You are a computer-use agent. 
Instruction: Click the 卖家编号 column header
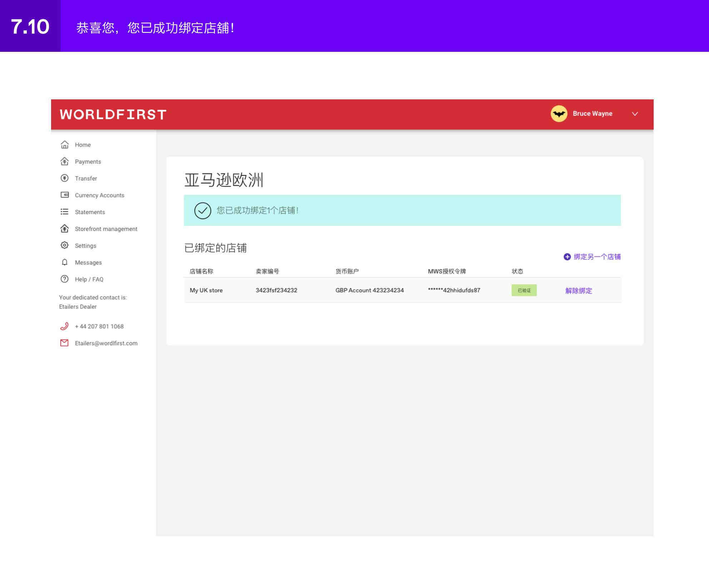(x=267, y=271)
